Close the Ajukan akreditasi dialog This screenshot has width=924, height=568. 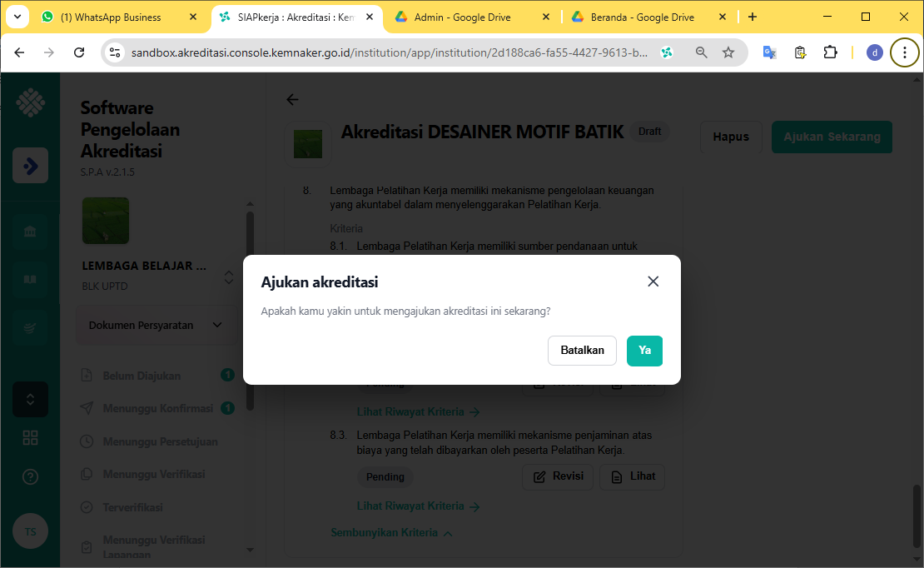653,282
